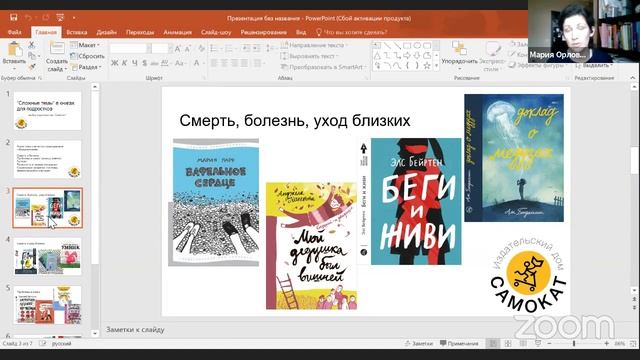The image size is (640, 360).
Task: Click the Сбросить reset button
Action: (87, 56)
